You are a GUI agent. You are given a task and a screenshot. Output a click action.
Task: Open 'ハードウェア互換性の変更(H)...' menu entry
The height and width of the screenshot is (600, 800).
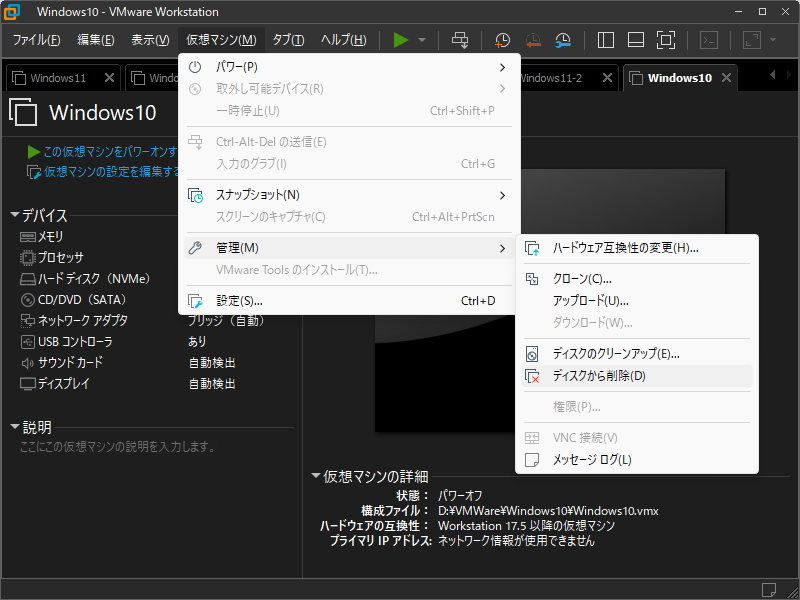pos(625,248)
